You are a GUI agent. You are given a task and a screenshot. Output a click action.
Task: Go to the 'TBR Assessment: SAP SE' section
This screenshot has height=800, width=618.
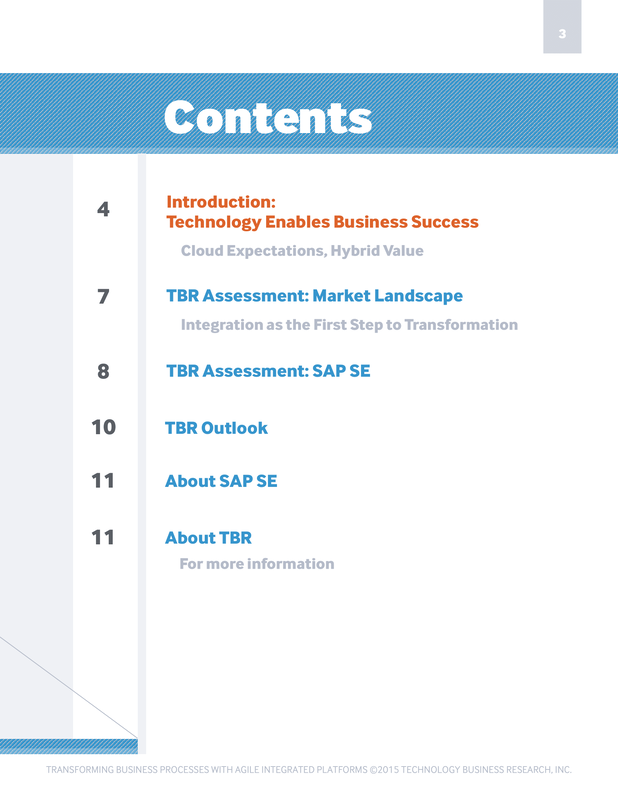pos(268,371)
